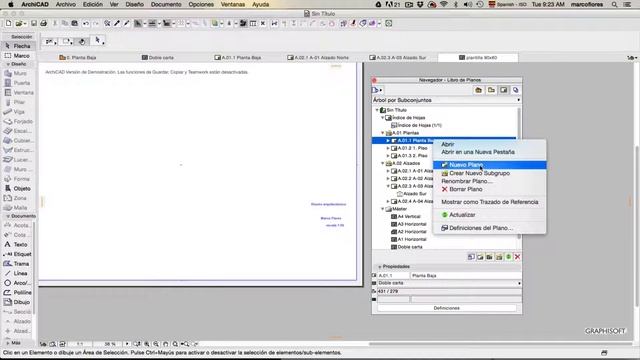This screenshot has width=640, height=360.
Task: Click the Save toolbar icon
Action: (34, 24)
